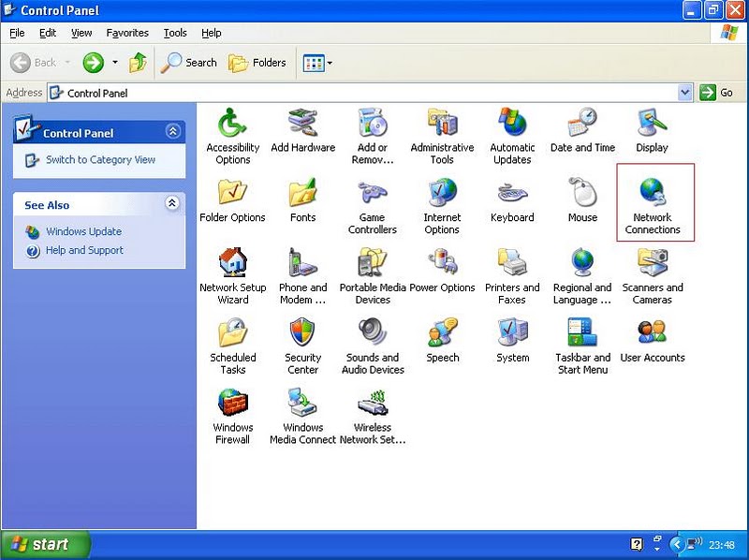
Task: Open the Views dropdown button
Action: coord(317,63)
